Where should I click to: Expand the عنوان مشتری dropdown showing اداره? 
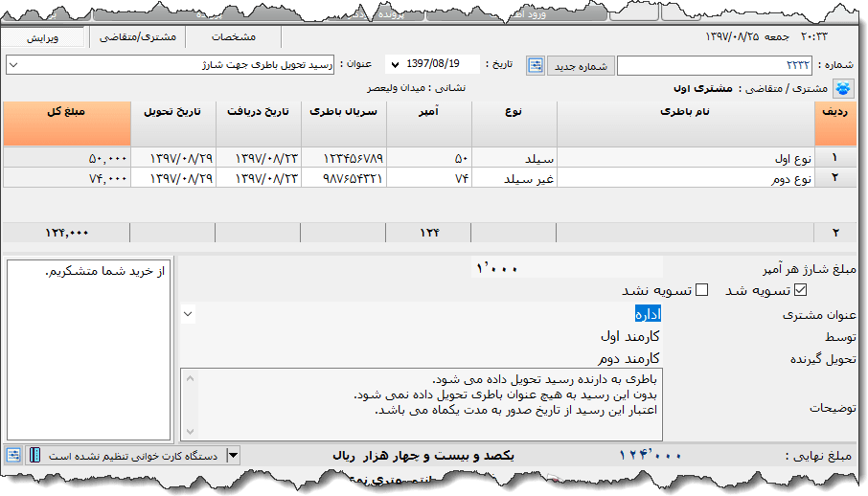point(188,314)
